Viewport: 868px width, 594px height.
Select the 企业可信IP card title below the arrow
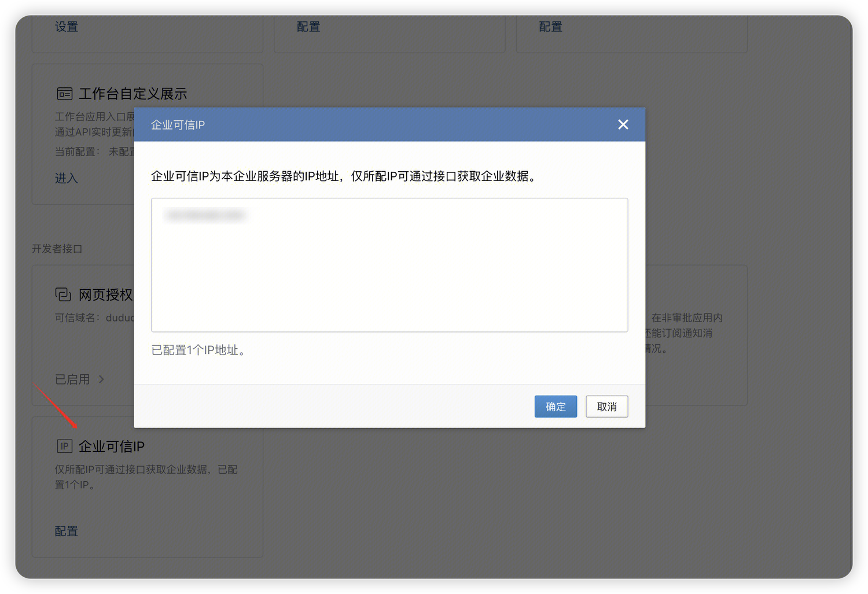coord(112,447)
